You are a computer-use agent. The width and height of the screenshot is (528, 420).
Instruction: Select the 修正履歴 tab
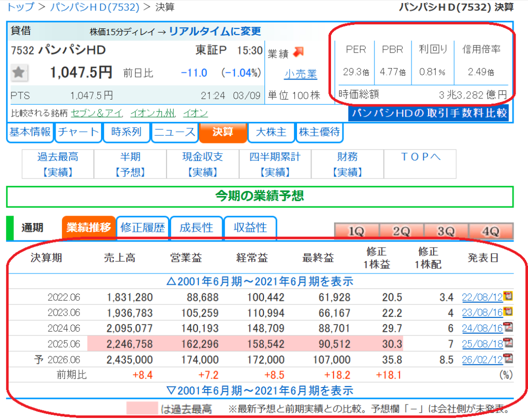point(142,228)
